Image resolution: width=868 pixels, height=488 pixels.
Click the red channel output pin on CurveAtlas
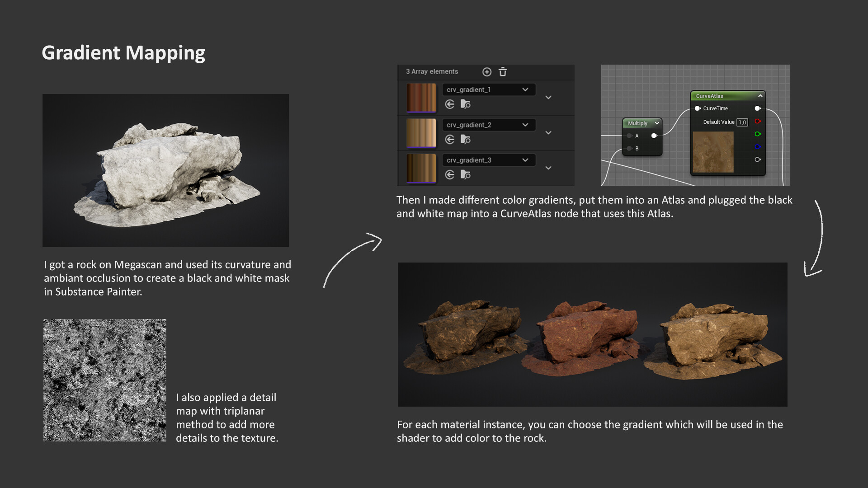758,122
